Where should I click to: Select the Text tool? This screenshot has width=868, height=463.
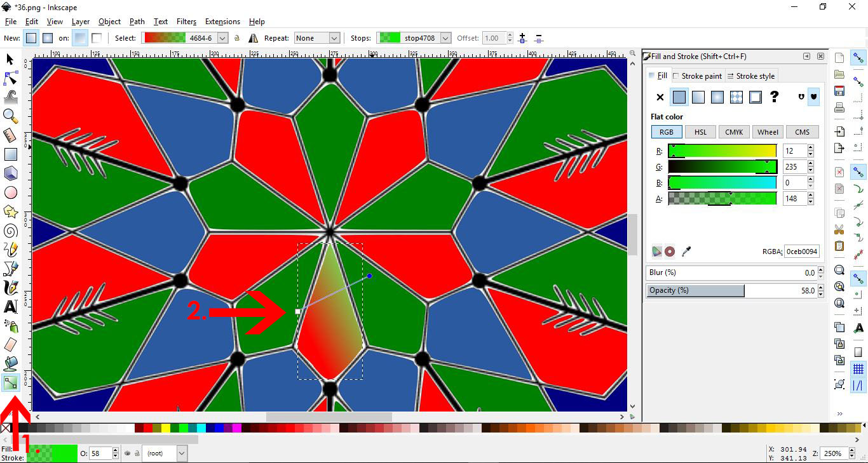tap(10, 307)
